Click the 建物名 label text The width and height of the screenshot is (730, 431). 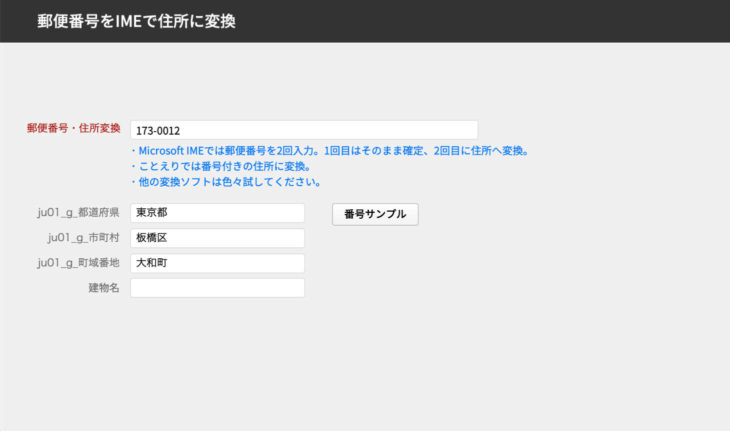point(103,288)
